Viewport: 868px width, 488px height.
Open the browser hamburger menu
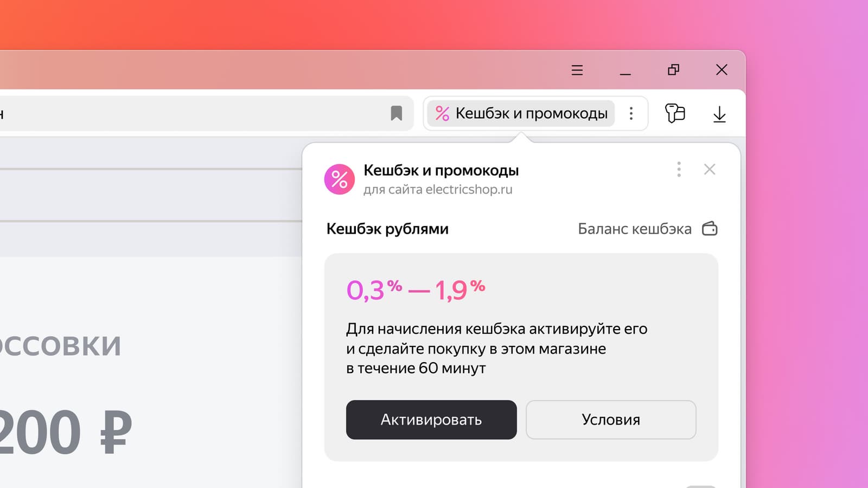point(577,70)
